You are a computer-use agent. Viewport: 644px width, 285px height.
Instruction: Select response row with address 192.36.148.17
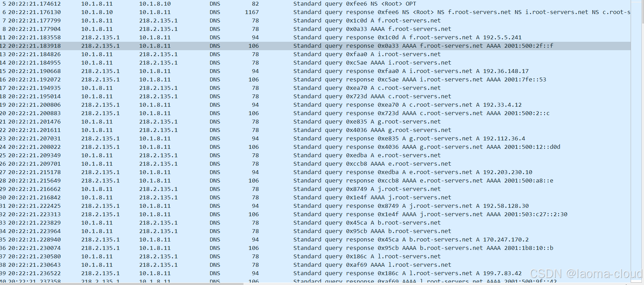[315, 71]
